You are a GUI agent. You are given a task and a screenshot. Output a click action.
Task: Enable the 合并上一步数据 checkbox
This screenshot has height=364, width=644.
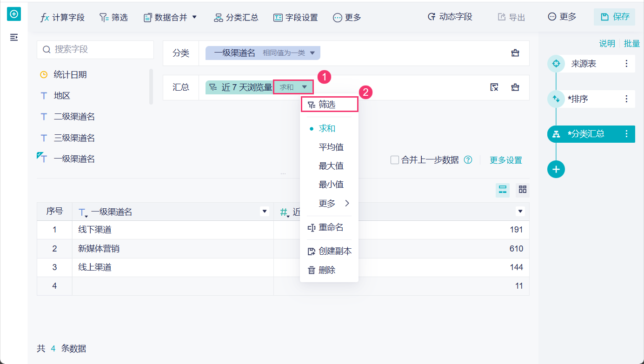click(395, 160)
